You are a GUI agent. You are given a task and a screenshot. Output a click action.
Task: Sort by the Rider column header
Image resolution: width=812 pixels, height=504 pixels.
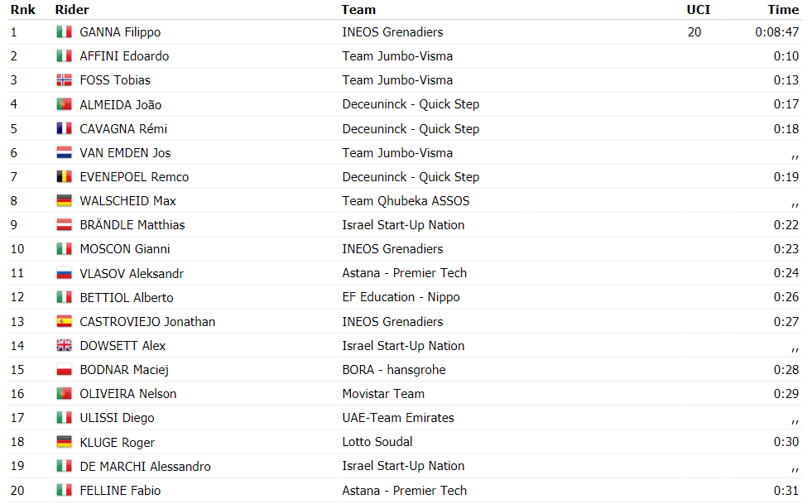(x=72, y=10)
